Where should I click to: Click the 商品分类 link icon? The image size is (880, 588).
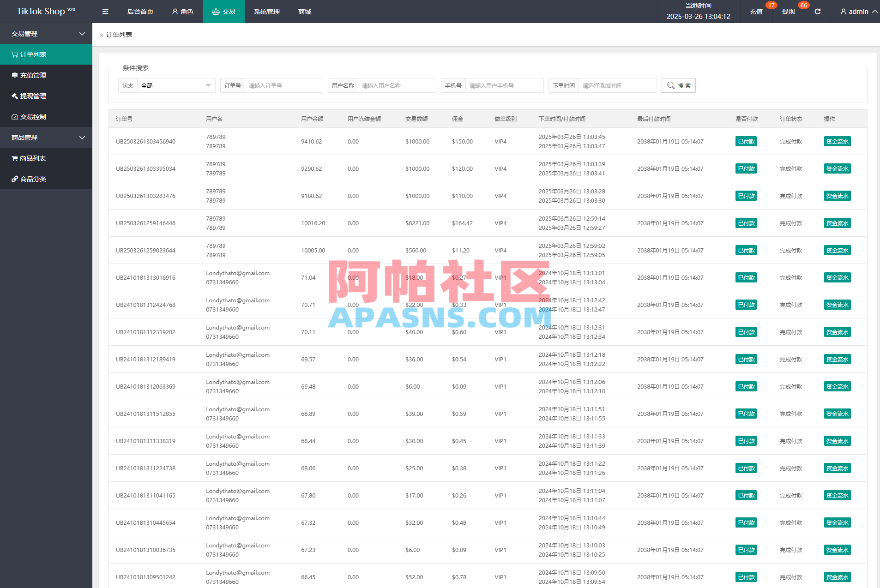point(14,179)
